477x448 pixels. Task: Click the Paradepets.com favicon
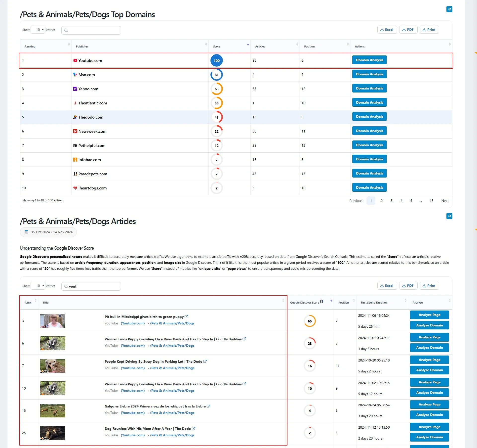click(x=75, y=174)
